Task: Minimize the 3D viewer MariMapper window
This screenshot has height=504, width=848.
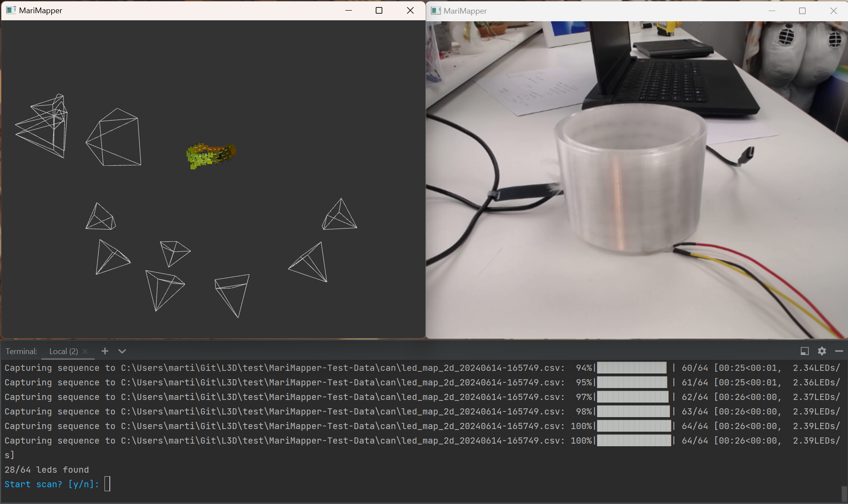Action: click(x=348, y=10)
